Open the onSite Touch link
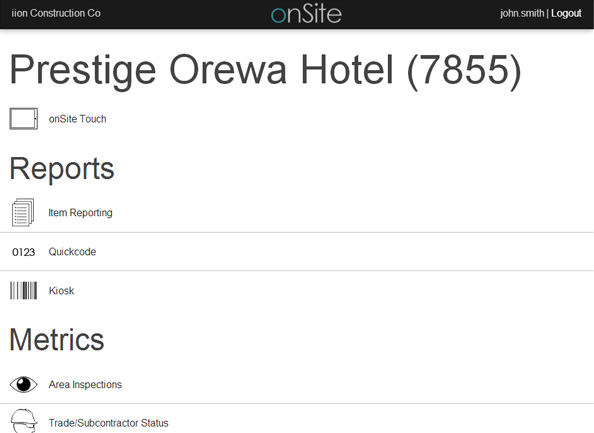The image size is (594, 433). pyautogui.click(x=77, y=119)
